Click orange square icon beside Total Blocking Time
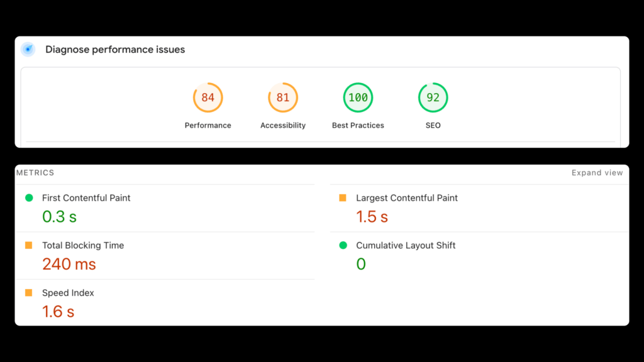Image resolution: width=644 pixels, height=362 pixels. tap(29, 246)
